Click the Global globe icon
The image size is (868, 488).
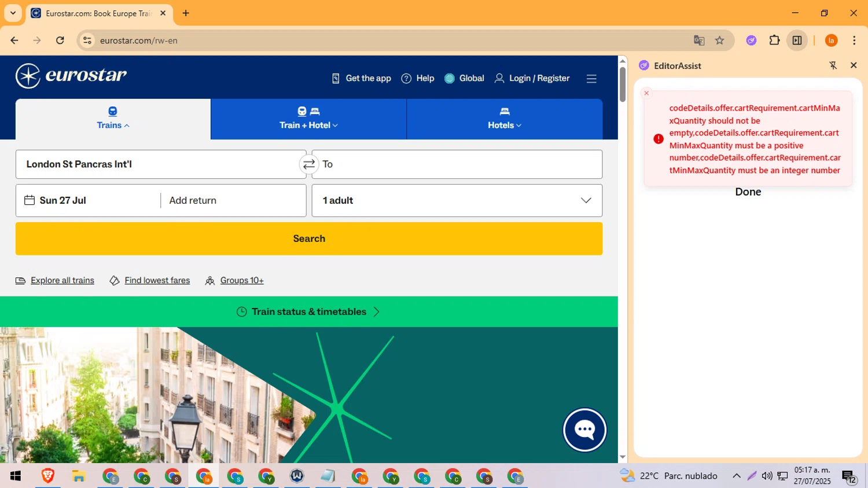[450, 78]
